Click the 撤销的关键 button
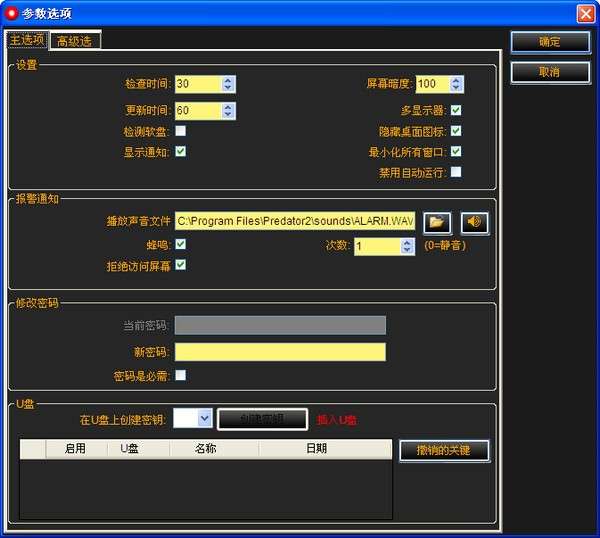The width and height of the screenshot is (600, 538). coord(444,450)
